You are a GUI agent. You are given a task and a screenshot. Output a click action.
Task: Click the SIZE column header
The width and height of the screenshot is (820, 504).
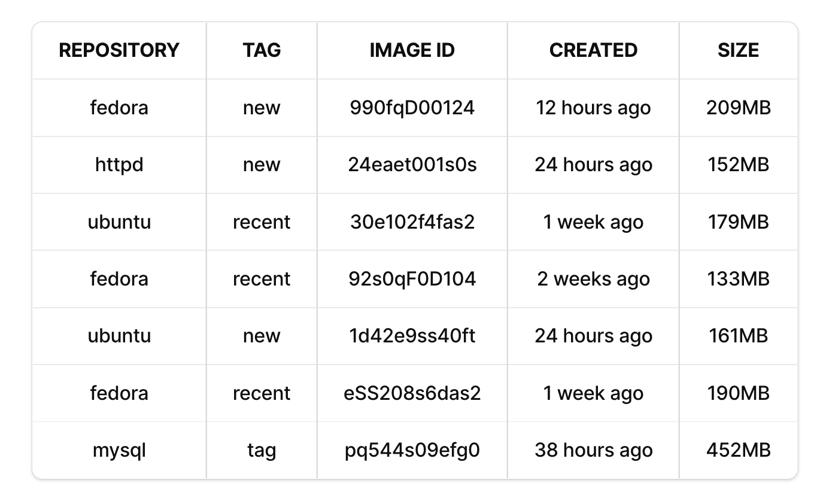click(x=738, y=50)
